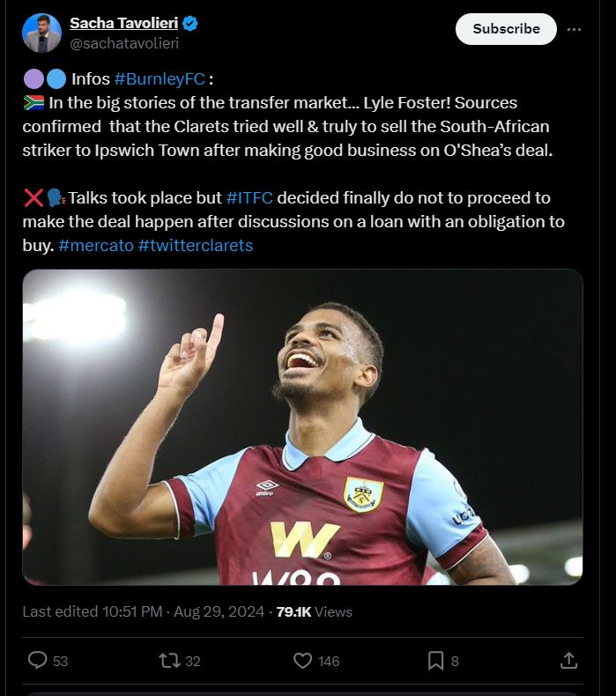Like the tweet with heart icon

[x=302, y=660]
